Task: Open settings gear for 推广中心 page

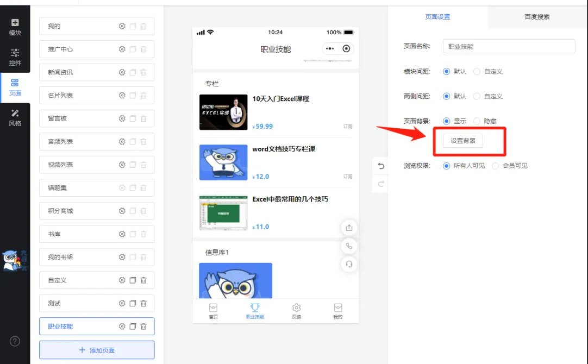Action: [122, 49]
